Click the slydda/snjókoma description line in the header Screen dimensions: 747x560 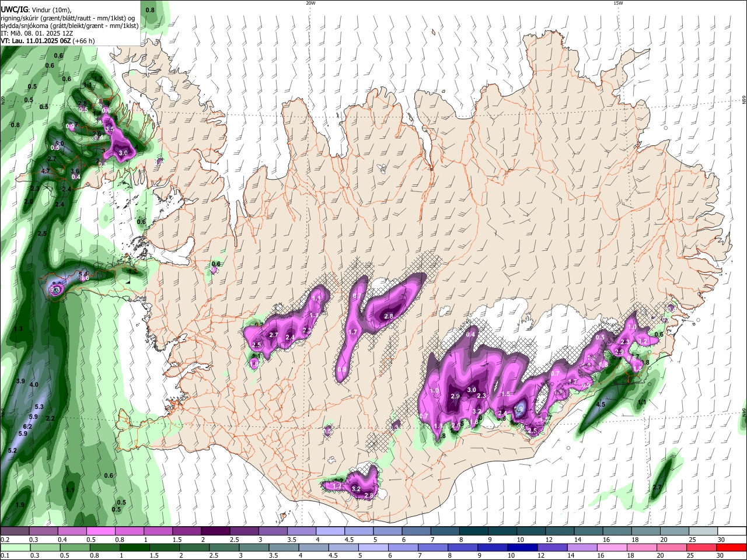[x=69, y=26]
